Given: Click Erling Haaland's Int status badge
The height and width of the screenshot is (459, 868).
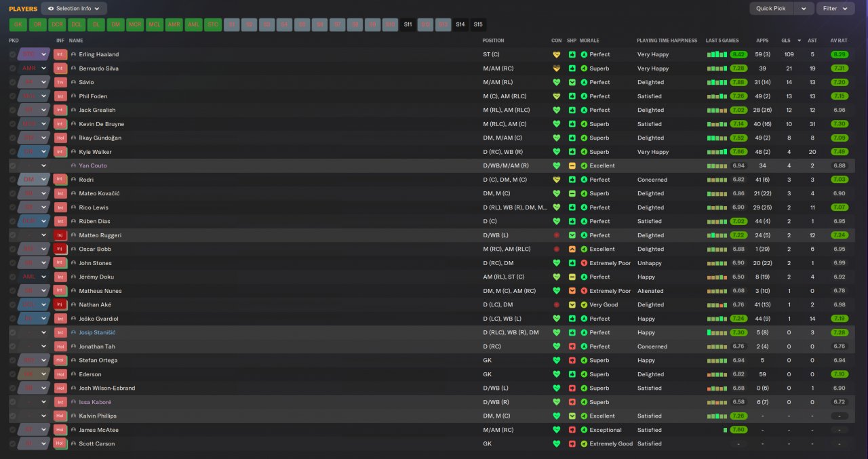Looking at the screenshot, I should tap(60, 54).
